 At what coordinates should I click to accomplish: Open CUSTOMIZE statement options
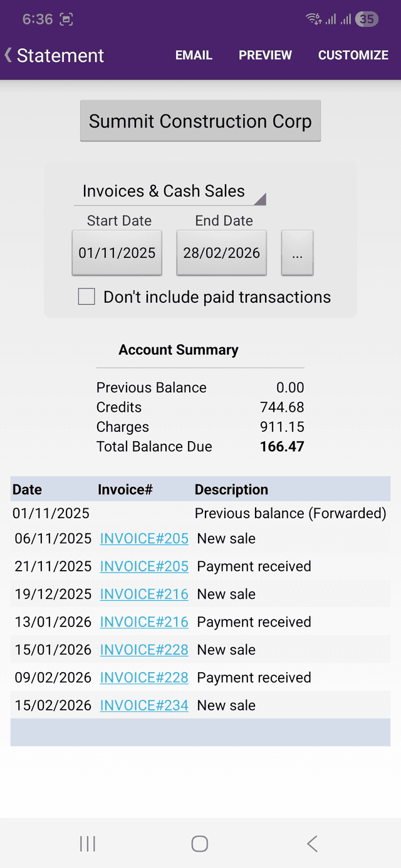pyautogui.click(x=353, y=55)
